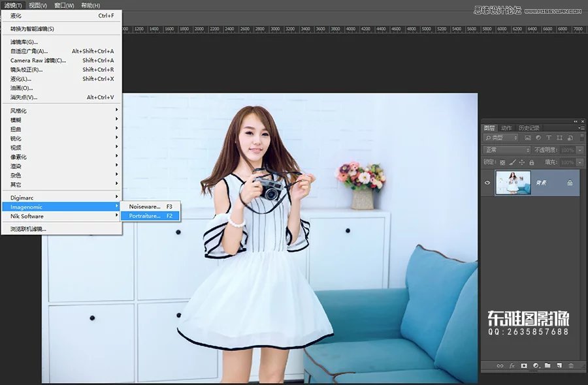Image resolution: width=588 pixels, height=385 pixels.
Task: Switch to the 动作 tab
Action: [x=506, y=128]
